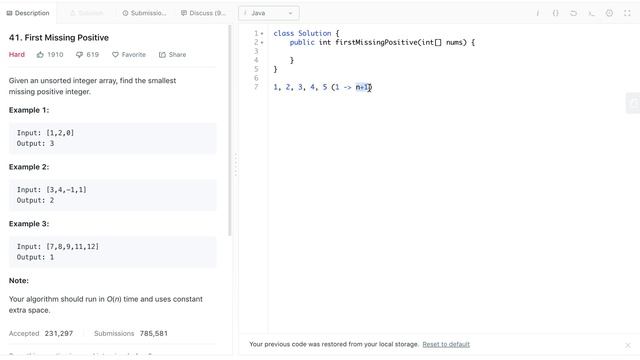Click the highlighted n+1 text on line 7
The width and height of the screenshot is (640, 360).
pos(362,87)
